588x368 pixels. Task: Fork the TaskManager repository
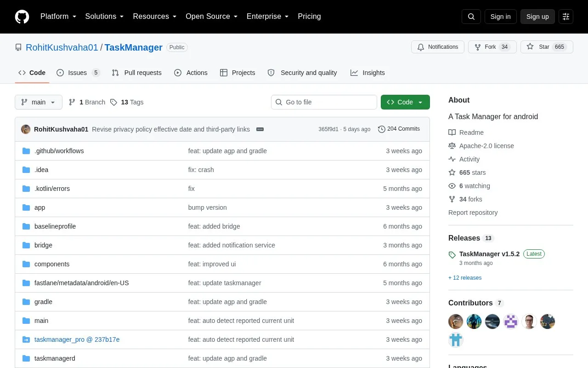pyautogui.click(x=492, y=47)
